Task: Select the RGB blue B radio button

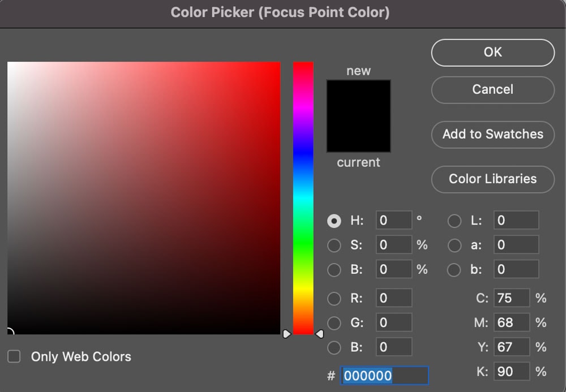Action: pos(334,348)
